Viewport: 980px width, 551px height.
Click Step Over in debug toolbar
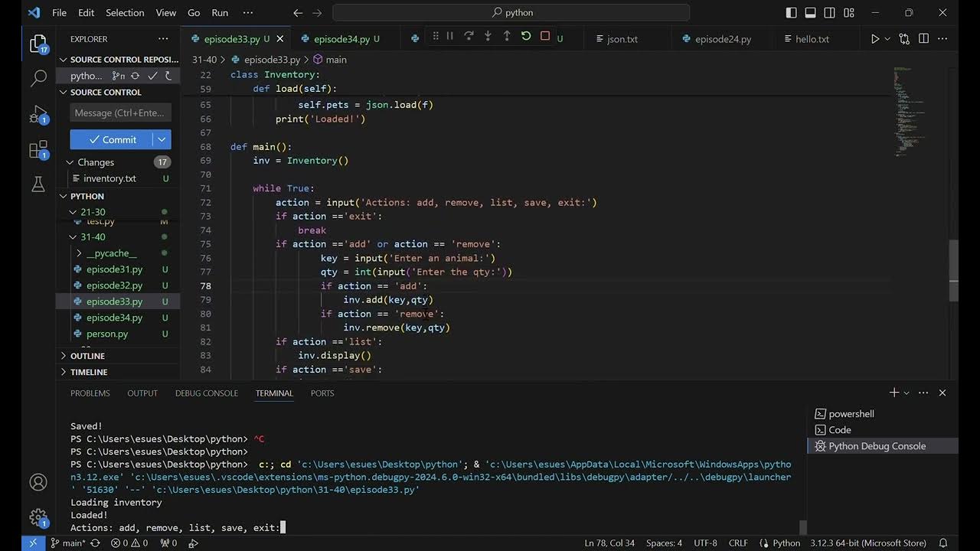click(469, 36)
